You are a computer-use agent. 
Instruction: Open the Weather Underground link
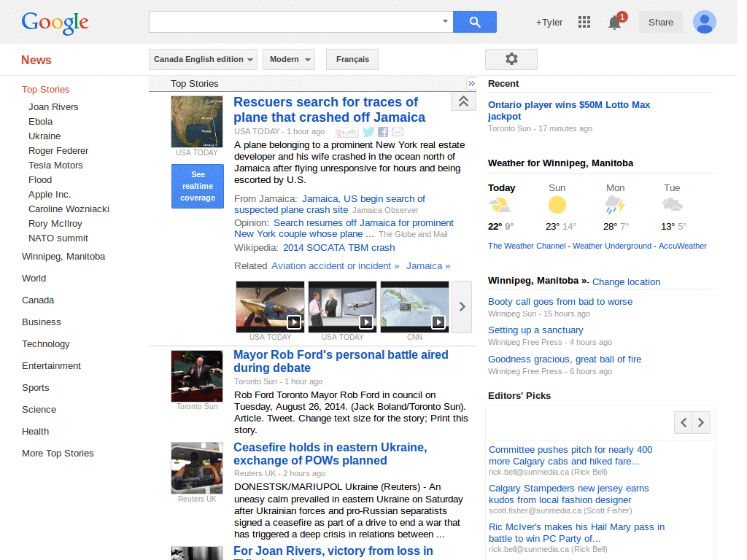pos(612,246)
